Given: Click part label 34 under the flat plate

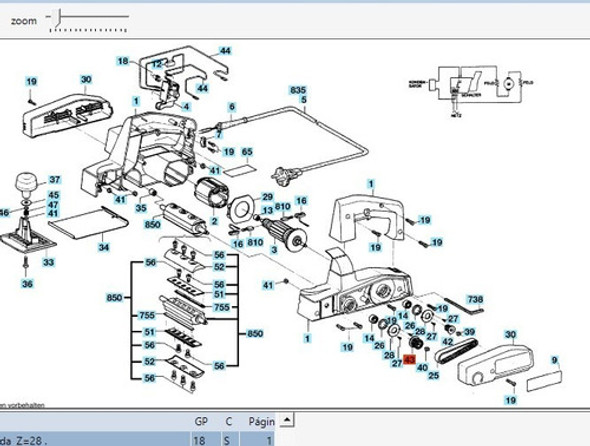Looking at the screenshot, I should coord(104,247).
